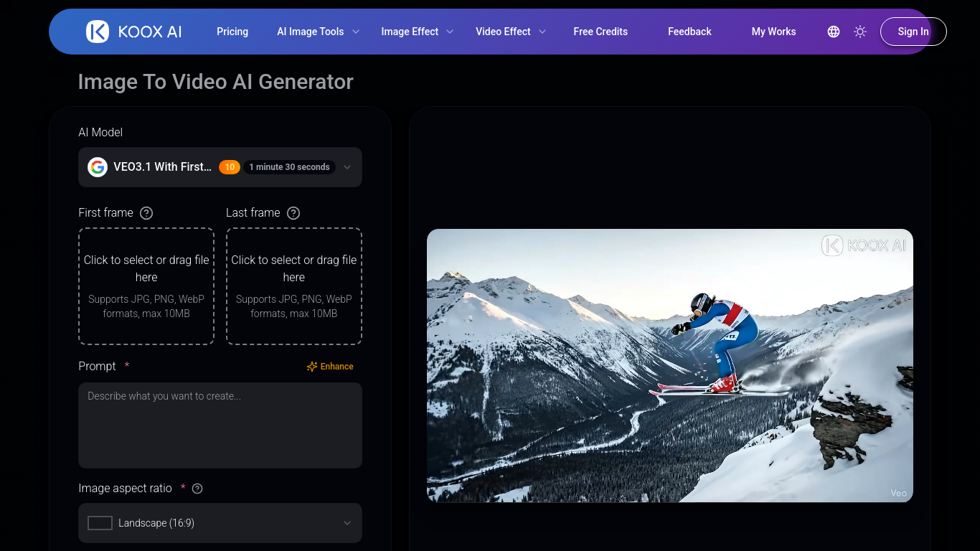Click the Image aspect ratio help icon
Image resolution: width=980 pixels, height=551 pixels.
point(197,489)
